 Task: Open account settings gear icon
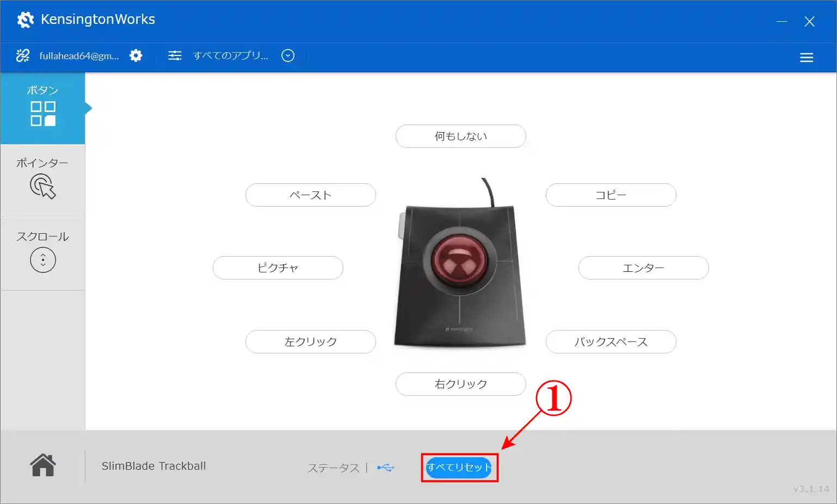coord(136,55)
